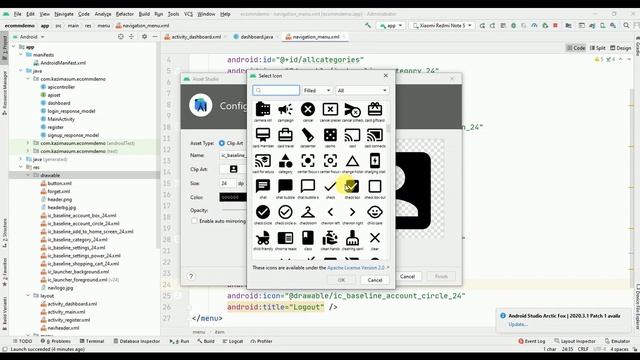Select the filled chat bubble icon

pyautogui.click(x=285, y=187)
